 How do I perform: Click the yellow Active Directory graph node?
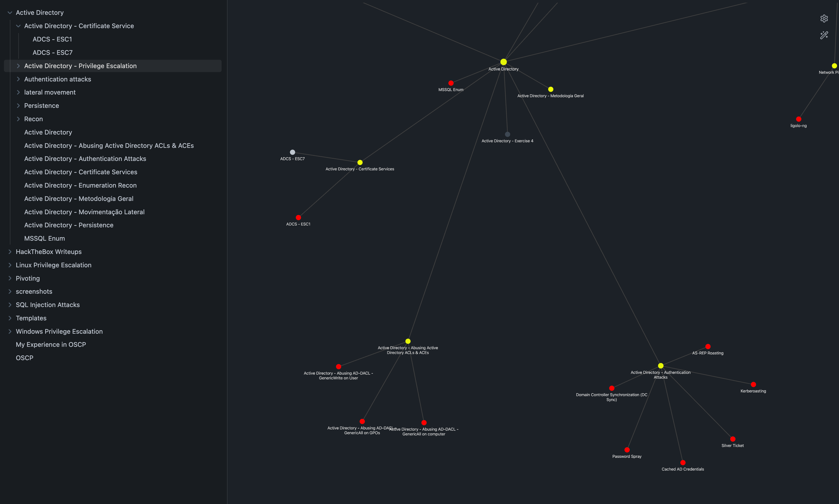(503, 62)
